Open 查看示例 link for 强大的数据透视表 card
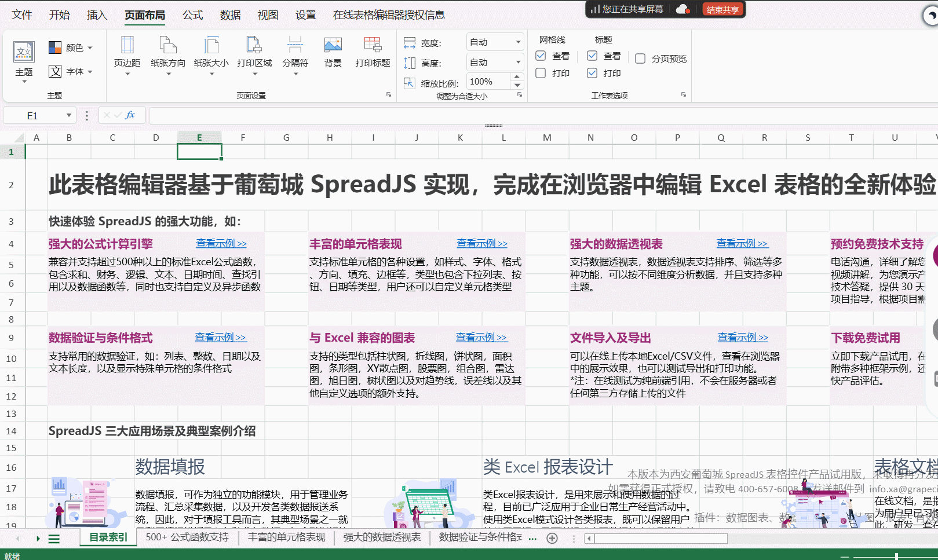 pos(742,244)
